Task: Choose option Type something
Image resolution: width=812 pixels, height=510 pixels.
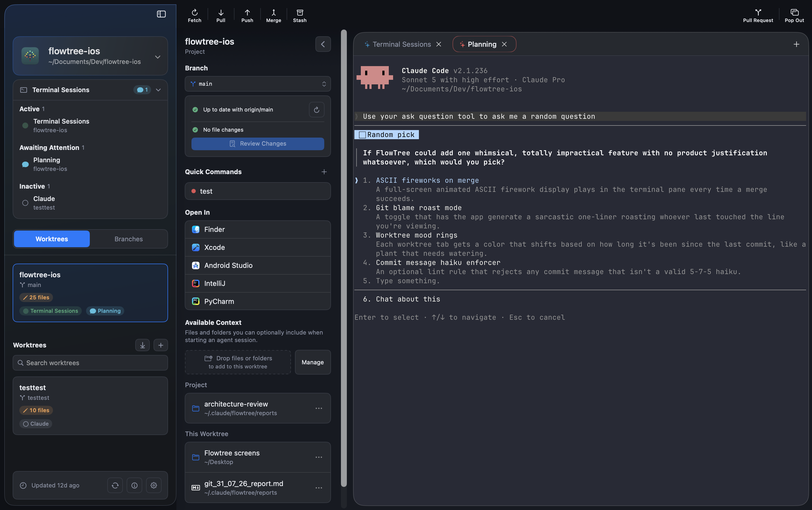Action: click(408, 281)
